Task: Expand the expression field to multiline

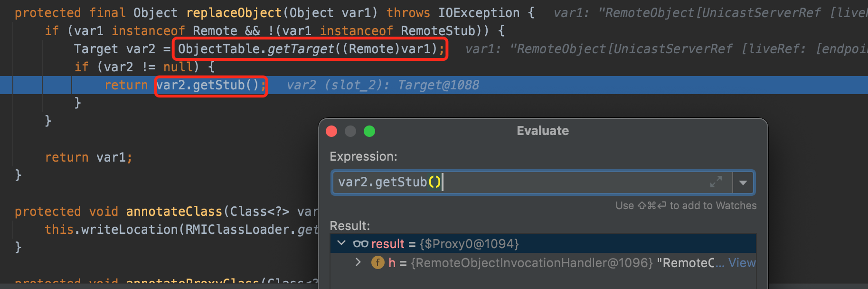Action: (716, 182)
